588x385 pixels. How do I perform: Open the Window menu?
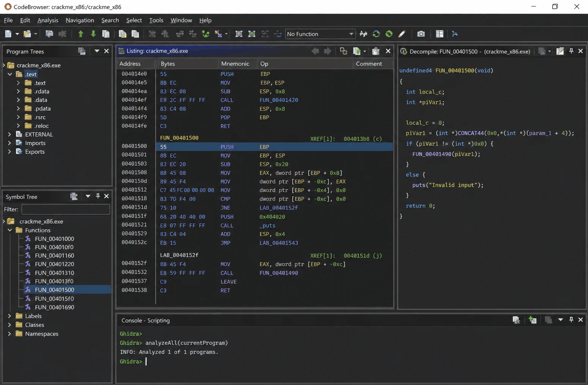181,20
